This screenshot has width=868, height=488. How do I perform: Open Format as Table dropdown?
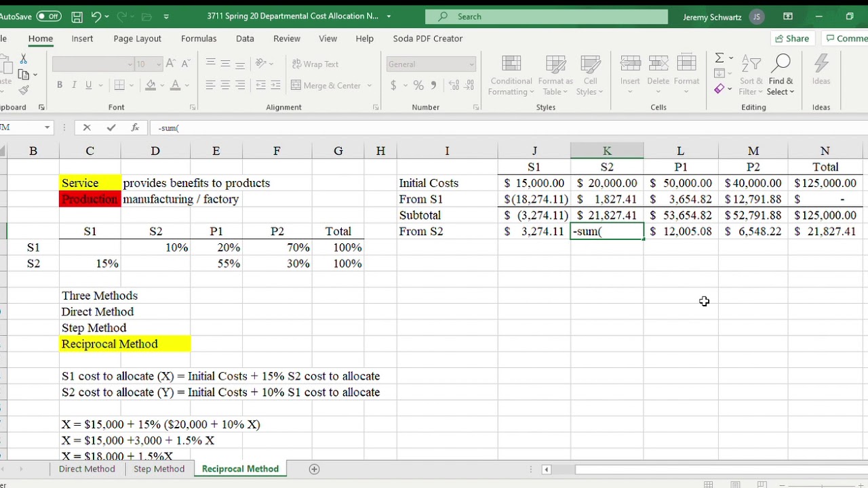click(x=555, y=75)
